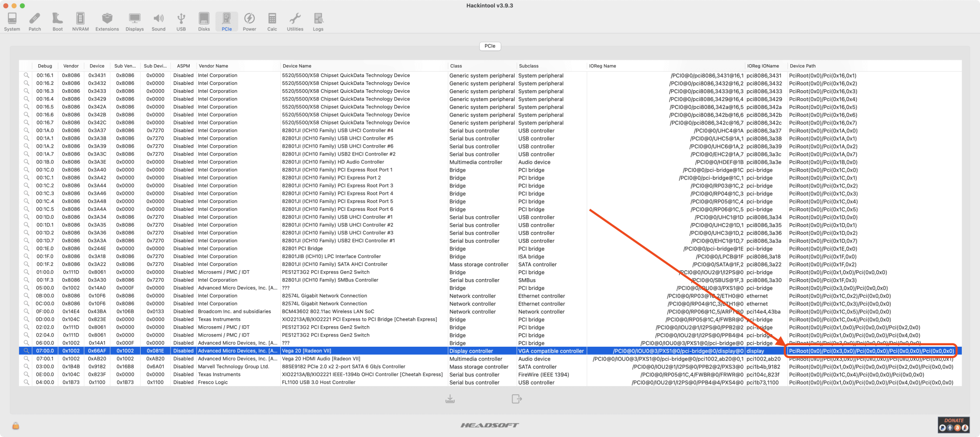
Task: Open the Utilities toolbar section
Action: [295, 22]
